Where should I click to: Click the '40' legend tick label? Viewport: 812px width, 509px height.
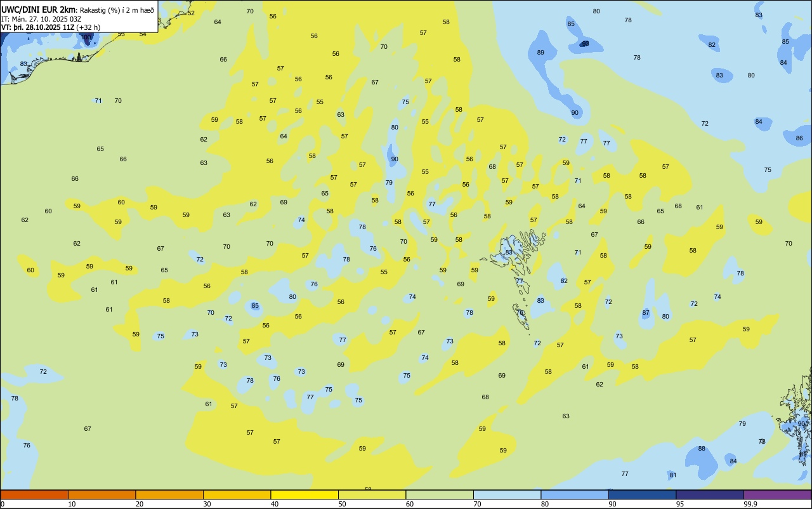[275, 504]
